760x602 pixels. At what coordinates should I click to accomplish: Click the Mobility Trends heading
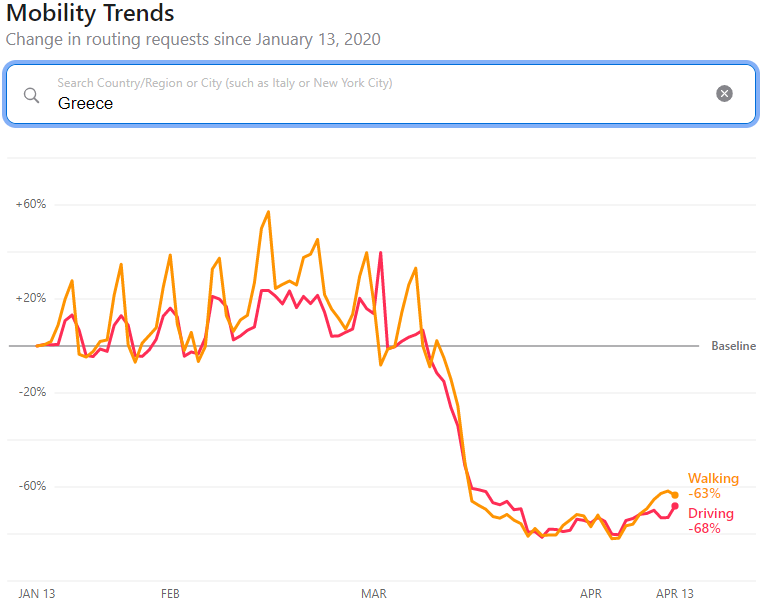[x=90, y=14]
